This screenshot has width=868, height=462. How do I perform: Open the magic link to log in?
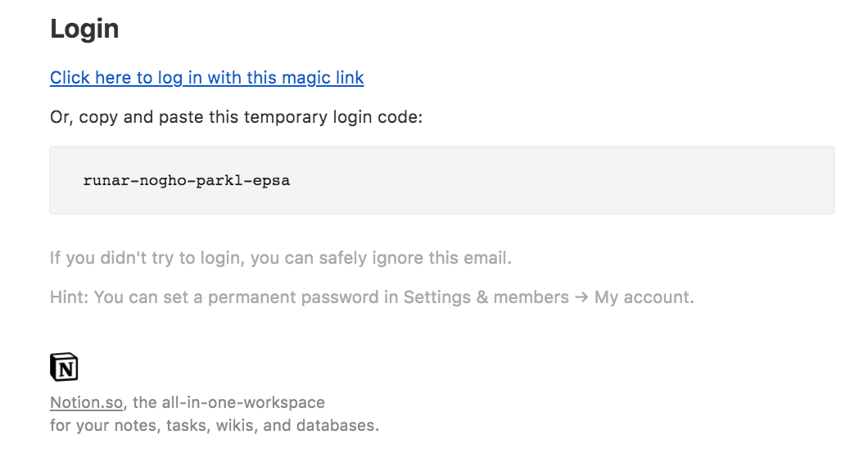[x=206, y=78]
